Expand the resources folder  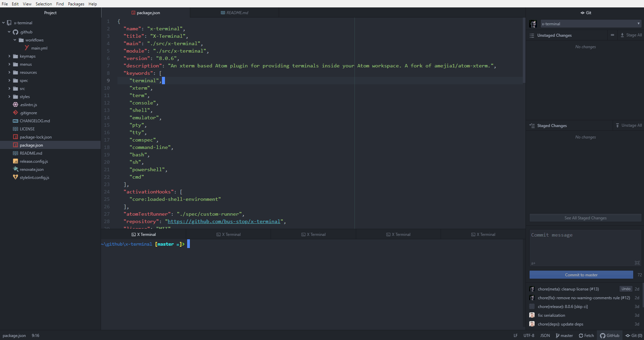point(9,72)
